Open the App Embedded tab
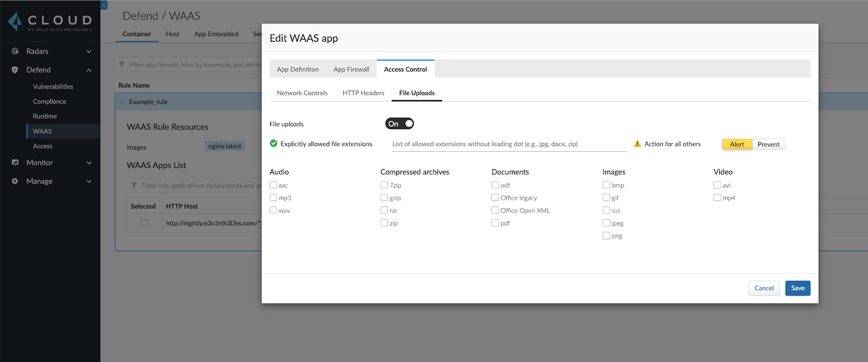Screen dimensions: 868x362 pos(216,34)
